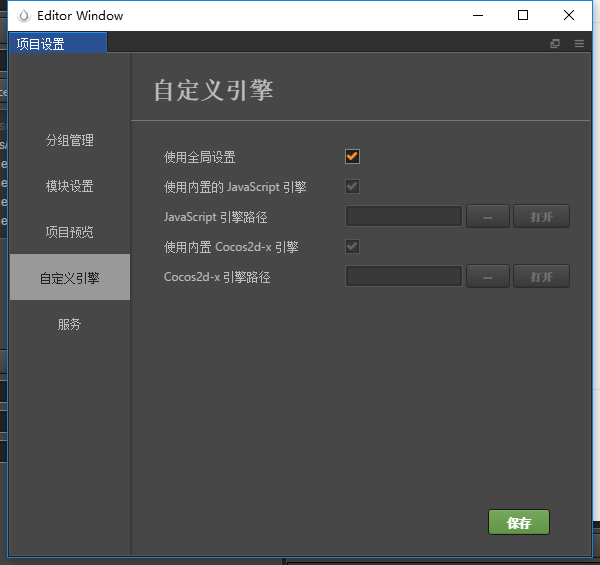This screenshot has width=600, height=565.
Task: Open 模块设置 section in sidebar
Action: tap(70, 186)
